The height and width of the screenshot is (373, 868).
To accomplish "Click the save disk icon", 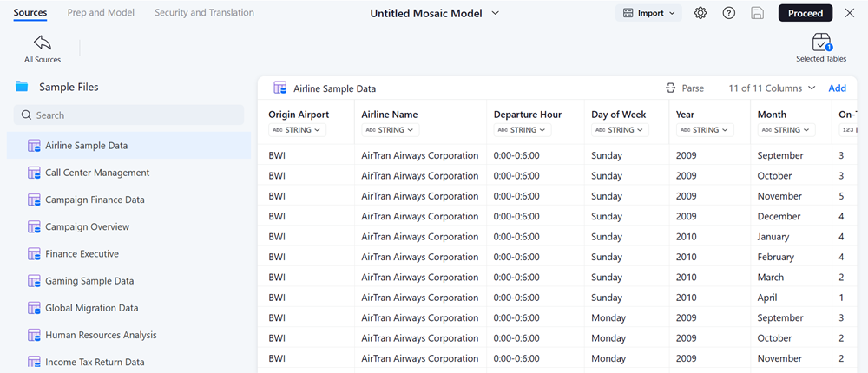I will tap(758, 13).
